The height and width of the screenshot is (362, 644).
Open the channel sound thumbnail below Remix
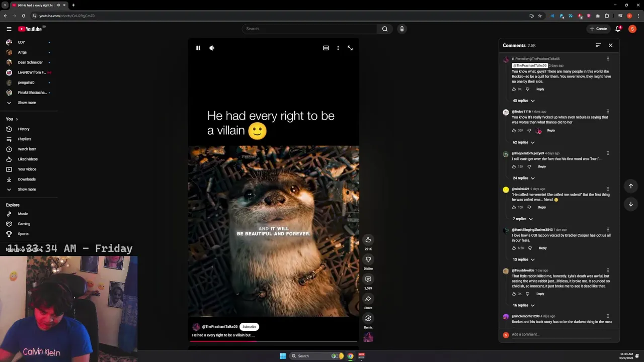coord(368,337)
